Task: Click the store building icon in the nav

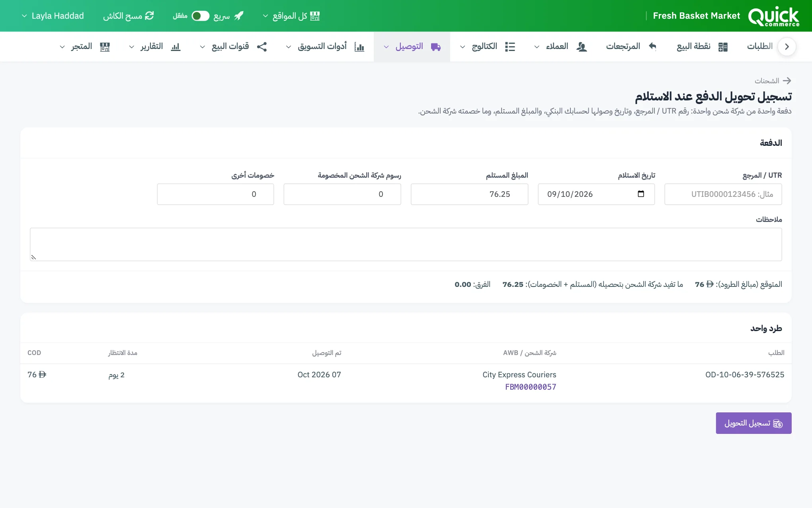Action: (105, 47)
